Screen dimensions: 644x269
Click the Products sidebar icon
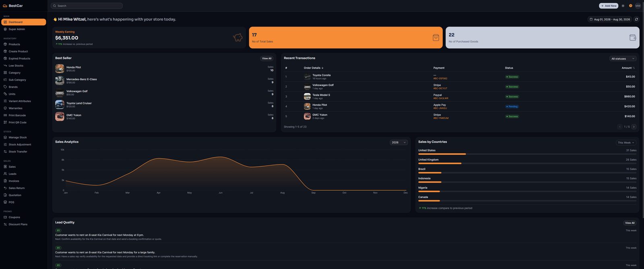[x=5, y=44]
